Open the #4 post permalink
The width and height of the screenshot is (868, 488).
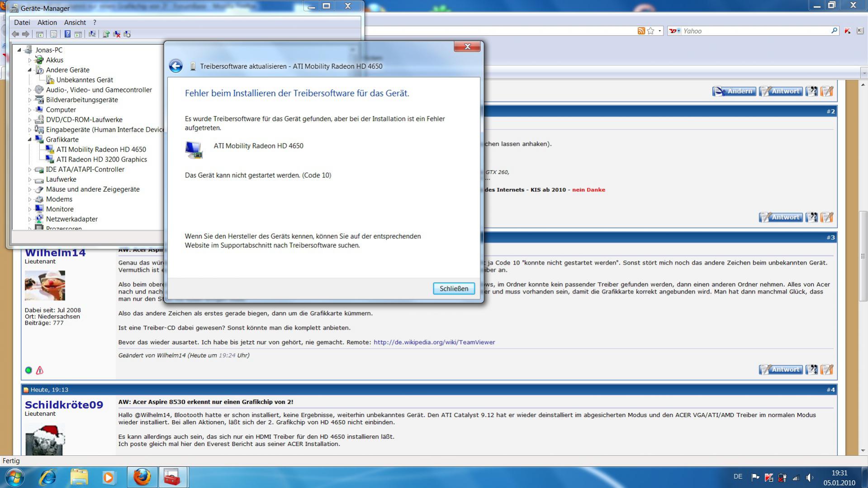(830, 390)
